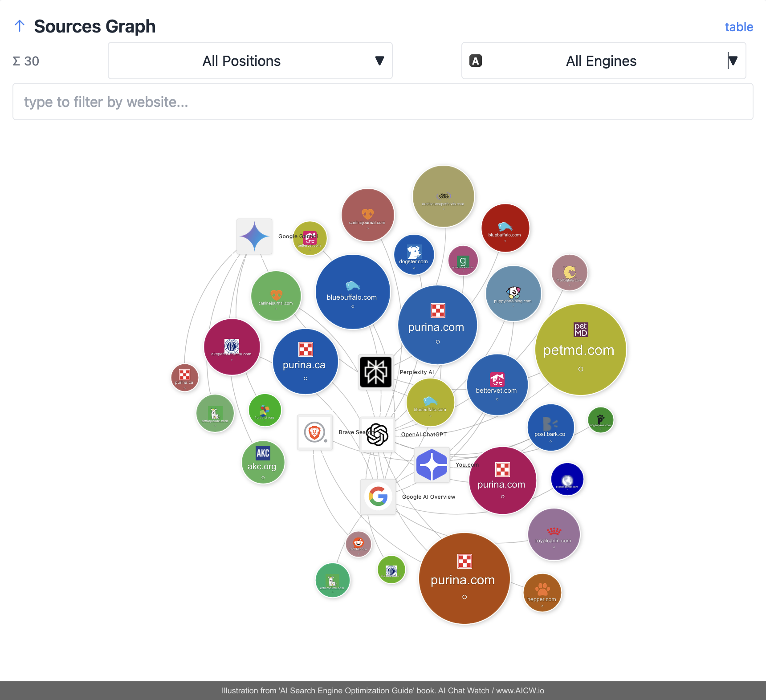Click the orange purina.com bubble
The width and height of the screenshot is (766, 700).
[464, 578]
